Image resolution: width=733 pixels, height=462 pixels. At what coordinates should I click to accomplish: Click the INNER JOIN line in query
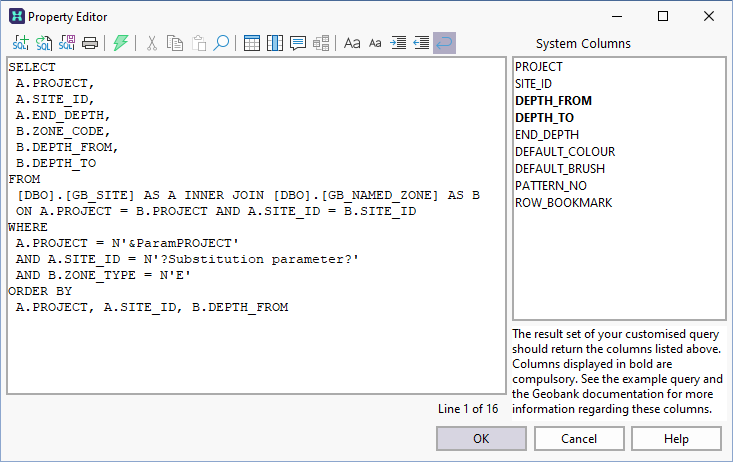tap(248, 195)
